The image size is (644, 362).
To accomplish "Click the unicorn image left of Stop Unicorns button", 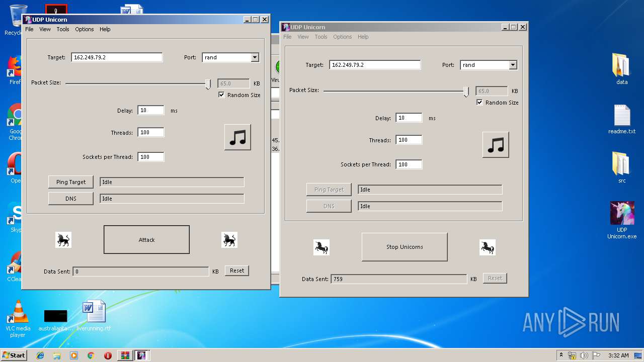I will tap(321, 247).
